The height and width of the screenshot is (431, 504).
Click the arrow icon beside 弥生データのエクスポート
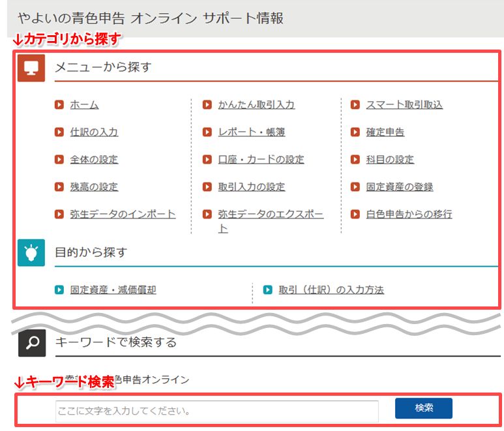pos(207,214)
